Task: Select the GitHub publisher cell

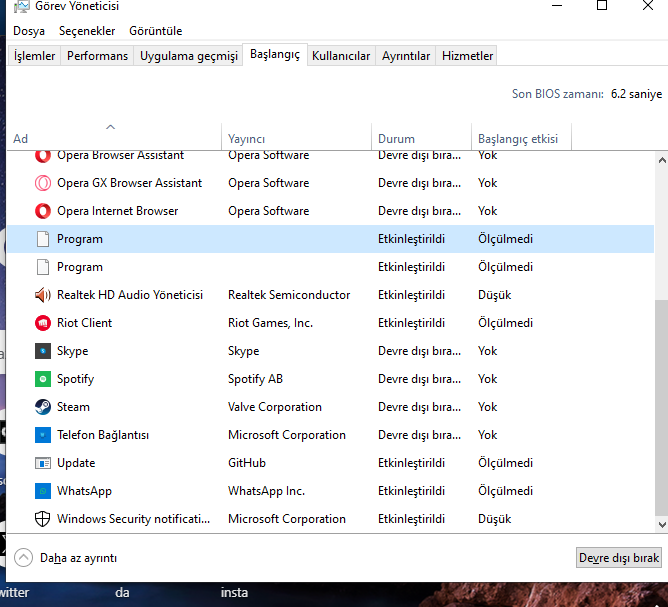Action: point(247,463)
